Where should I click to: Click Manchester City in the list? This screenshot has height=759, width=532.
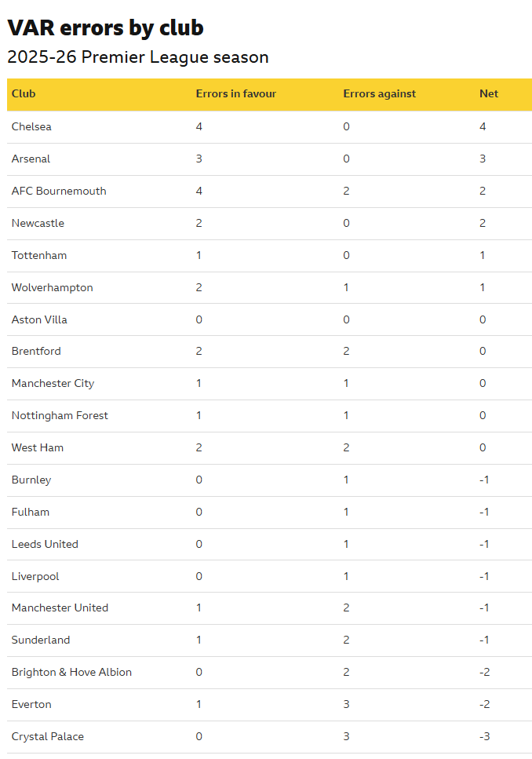[x=53, y=383]
